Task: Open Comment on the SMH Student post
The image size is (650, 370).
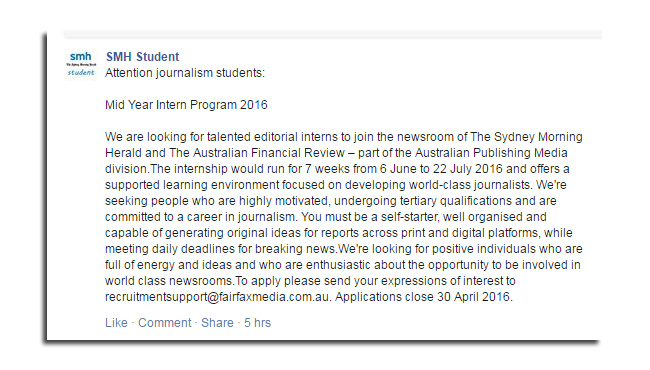Action: 165,323
